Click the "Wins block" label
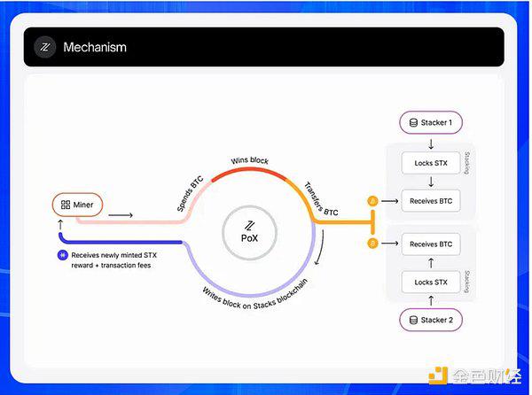Viewport: 532px width, 395px height. tap(250, 160)
